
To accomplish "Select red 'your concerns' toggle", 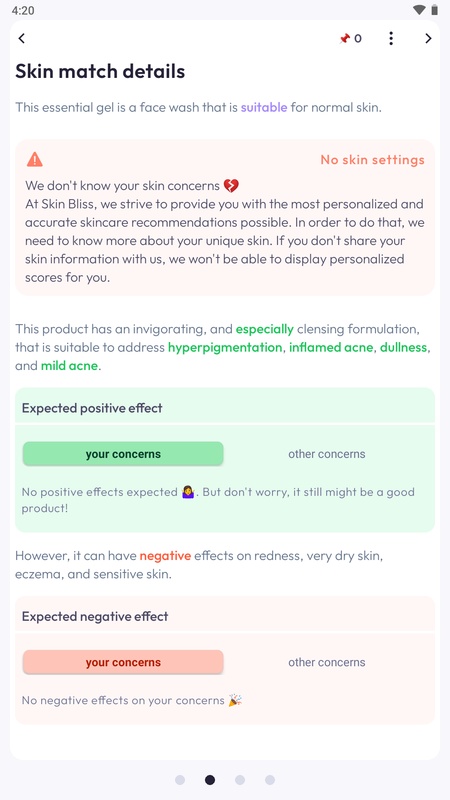I will point(123,662).
